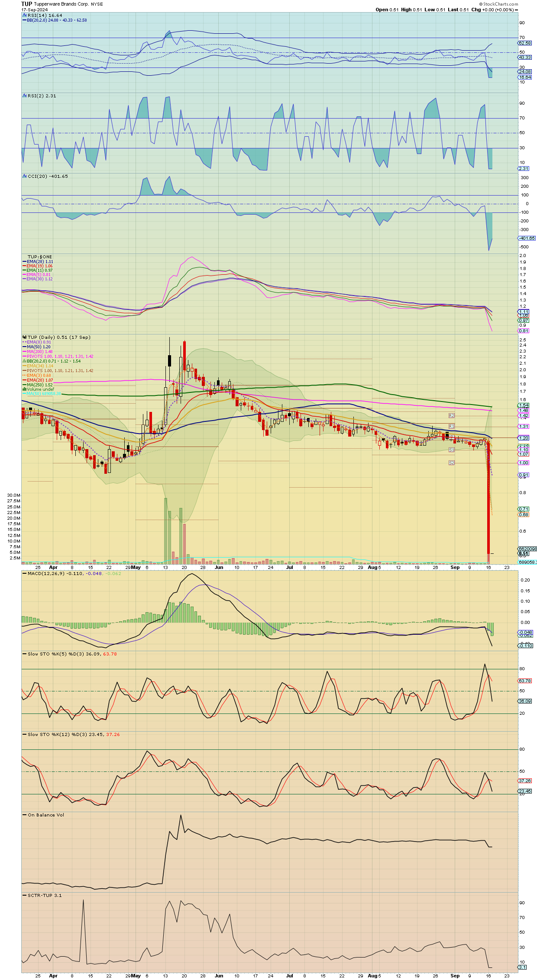Viewport: 537px width, 980px height.
Task: Click the cyan MA(50) 689058.38 volume legend
Action: tap(42, 394)
